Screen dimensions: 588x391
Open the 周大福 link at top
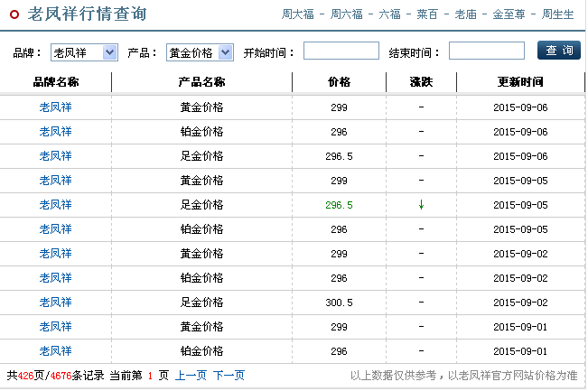click(298, 14)
